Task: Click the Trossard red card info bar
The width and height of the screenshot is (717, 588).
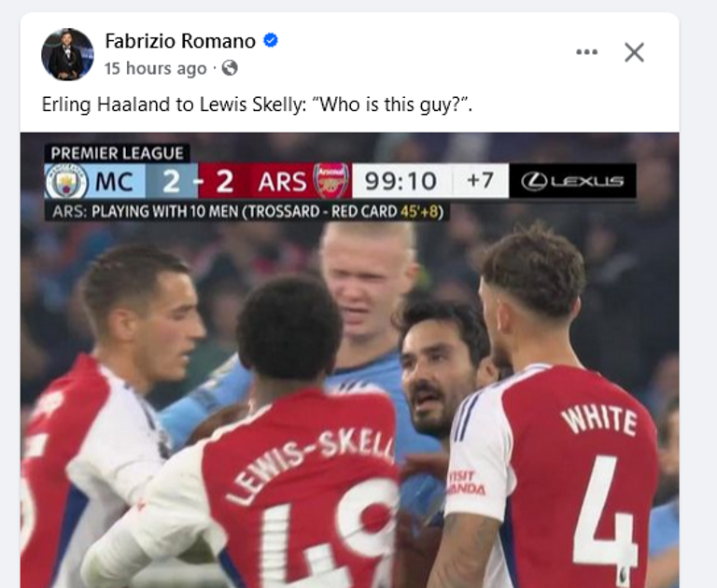Action: [247, 212]
